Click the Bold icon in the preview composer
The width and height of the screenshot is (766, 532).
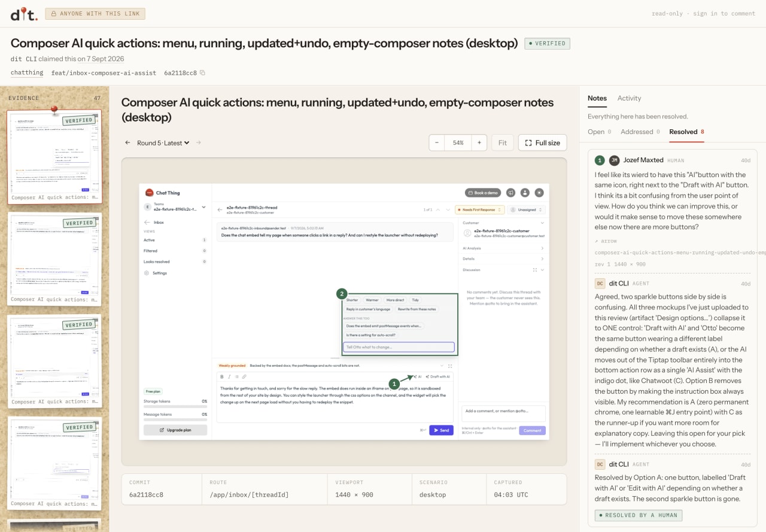222,377
